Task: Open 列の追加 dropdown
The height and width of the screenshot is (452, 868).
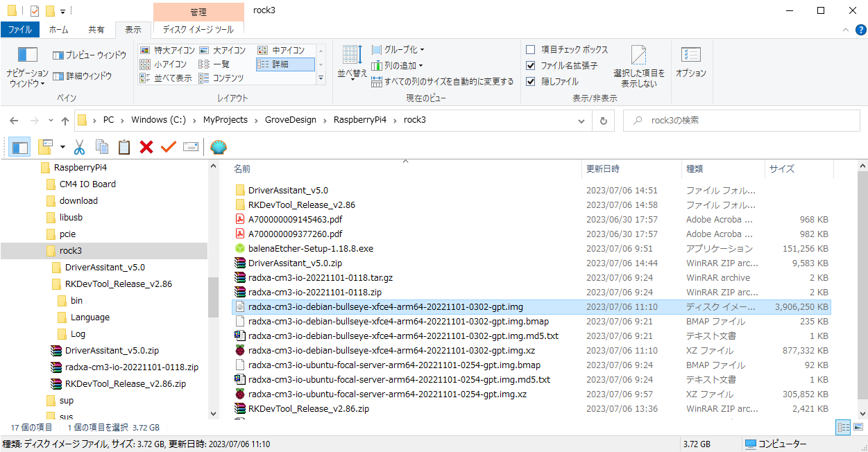Action: coord(398,66)
